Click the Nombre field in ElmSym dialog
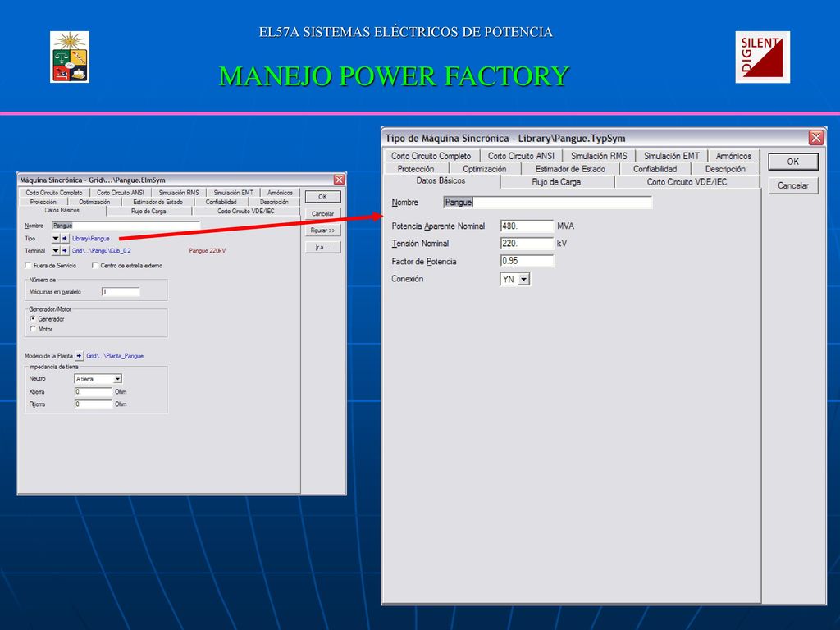This screenshot has width=840, height=630. coord(126,226)
